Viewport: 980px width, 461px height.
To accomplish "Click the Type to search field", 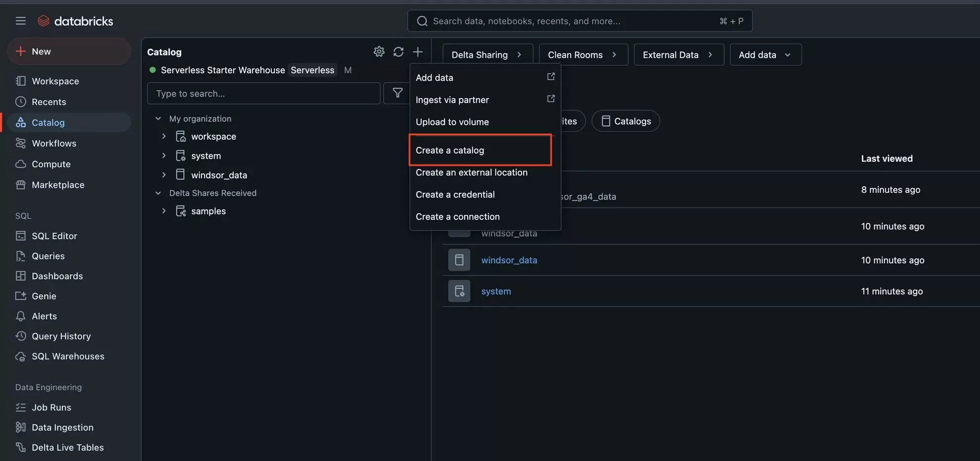I will (263, 93).
